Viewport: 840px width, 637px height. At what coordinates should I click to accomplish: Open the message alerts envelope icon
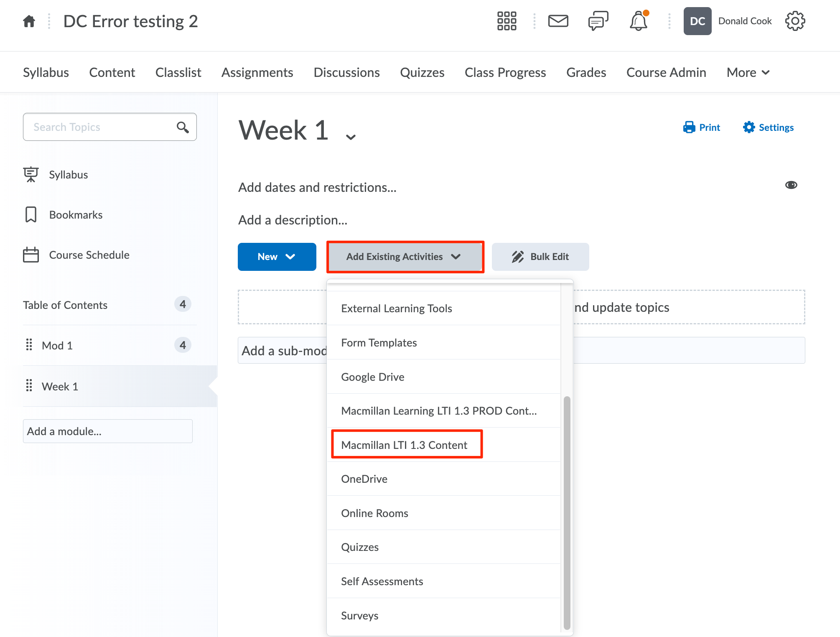pos(558,21)
